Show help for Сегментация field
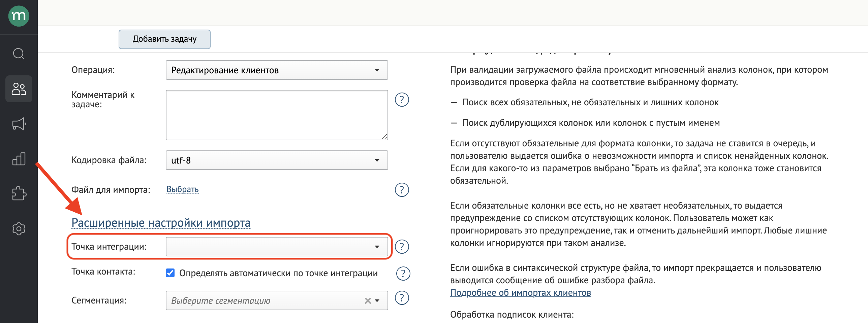This screenshot has width=868, height=323. [x=402, y=298]
